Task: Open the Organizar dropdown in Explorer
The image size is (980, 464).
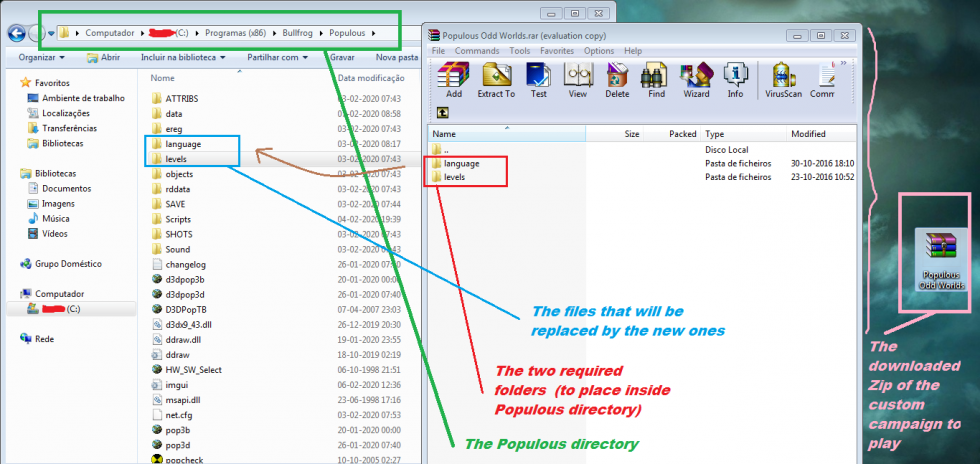Action: [x=41, y=57]
